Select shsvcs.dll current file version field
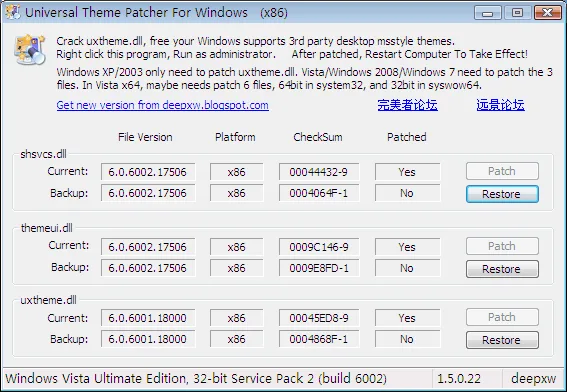The image size is (567, 392). pos(148,172)
